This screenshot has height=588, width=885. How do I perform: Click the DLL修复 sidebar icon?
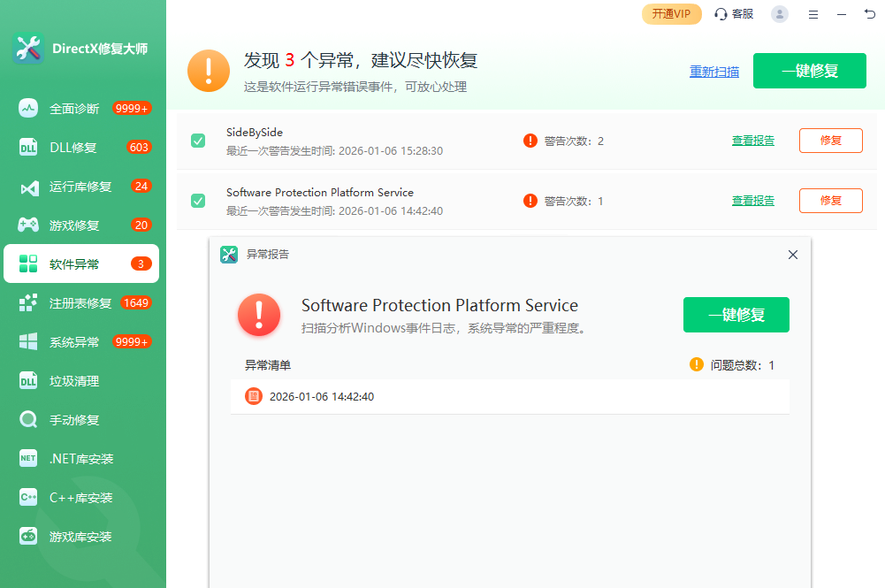[28, 148]
